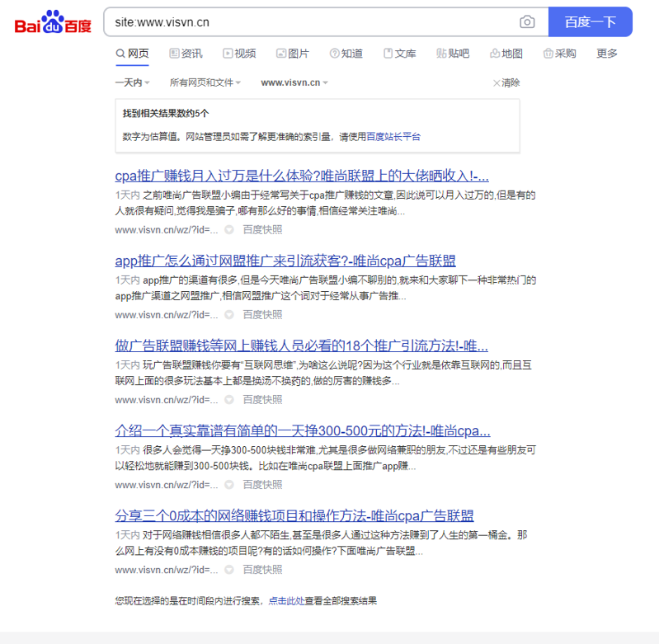Image resolution: width=659 pixels, height=644 pixels.
Task: Open result 介绍一个真实靠谱有简单的一天挣300-500元
Action: pyautogui.click(x=303, y=430)
